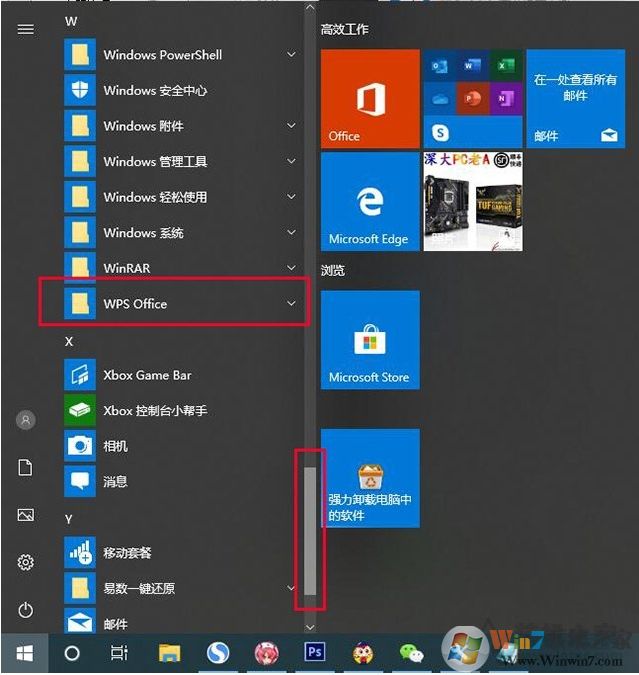Viewport: 639px width, 675px height.
Task: Open File Explorer on taskbar
Action: pos(169,653)
